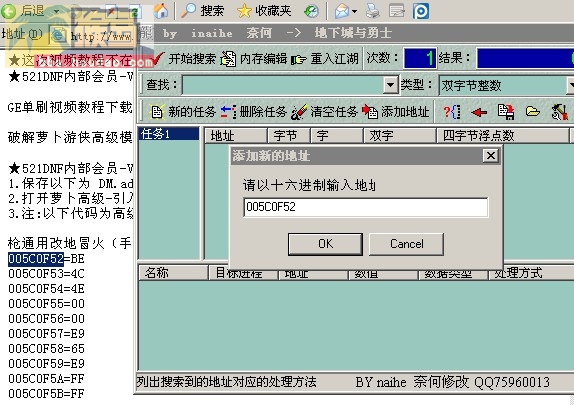
Task: Click the 字节 column header
Action: [x=289, y=136]
